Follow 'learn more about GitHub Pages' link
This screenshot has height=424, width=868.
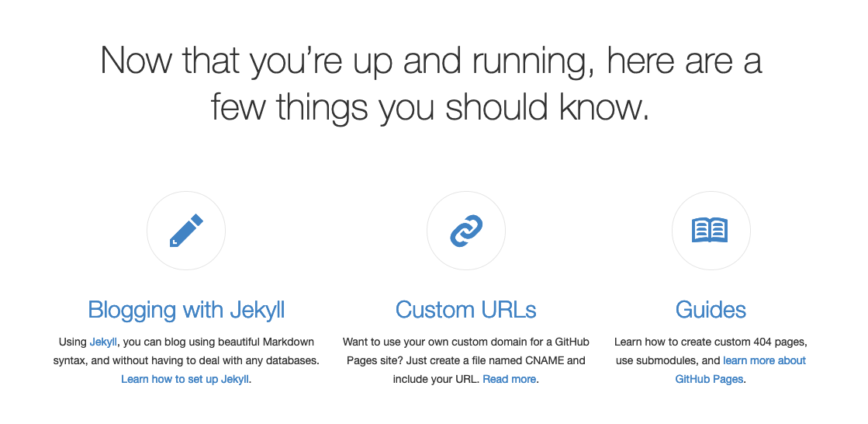click(x=740, y=370)
